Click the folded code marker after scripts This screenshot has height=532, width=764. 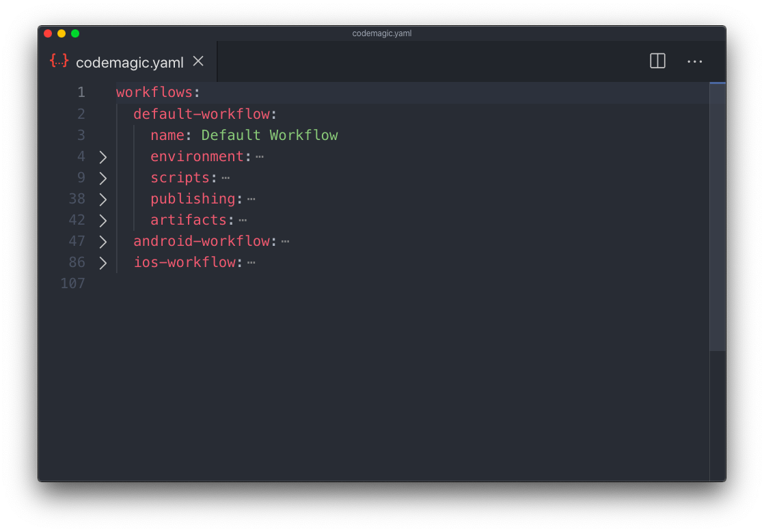[226, 178]
